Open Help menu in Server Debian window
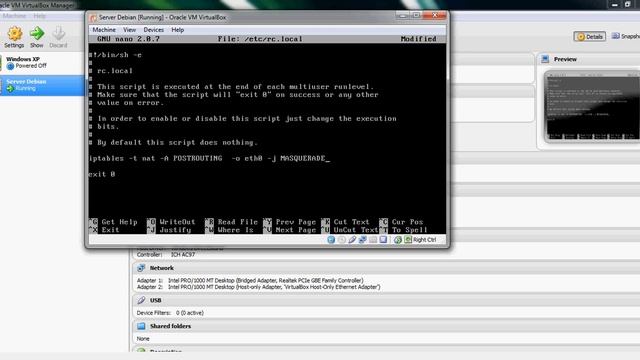The image size is (640, 360). (x=178, y=30)
